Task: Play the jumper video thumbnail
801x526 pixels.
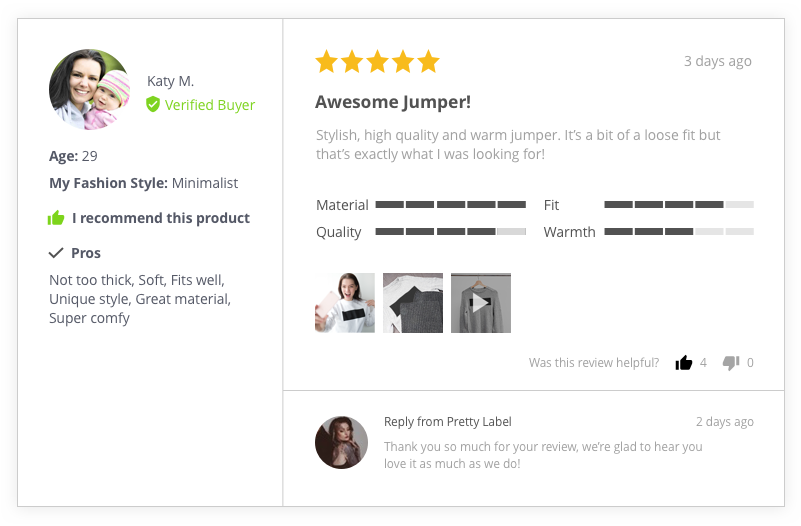Action: click(481, 303)
